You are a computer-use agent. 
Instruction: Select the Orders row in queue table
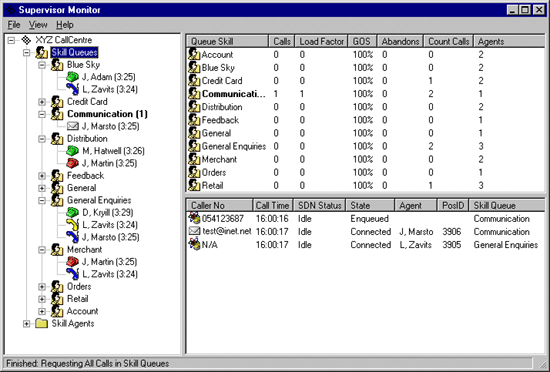[x=365, y=173]
